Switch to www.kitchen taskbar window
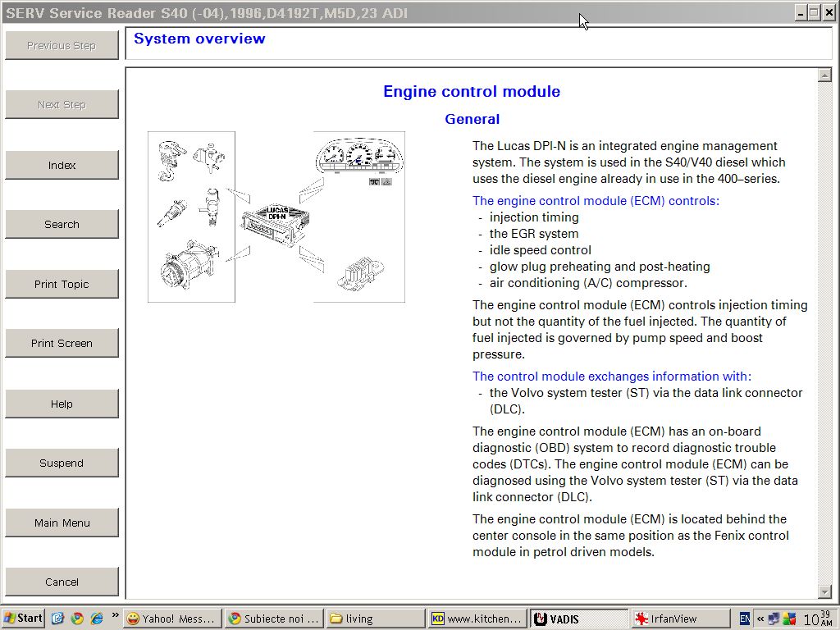The image size is (840, 630). point(477,619)
